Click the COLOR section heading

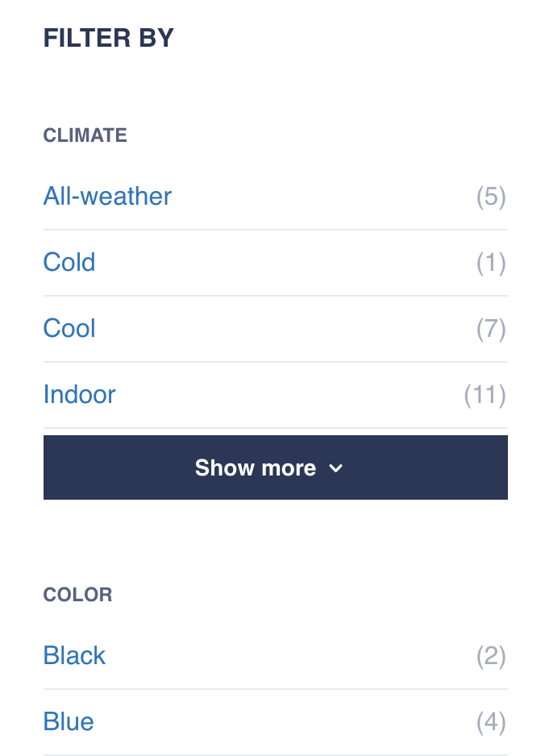point(77,595)
